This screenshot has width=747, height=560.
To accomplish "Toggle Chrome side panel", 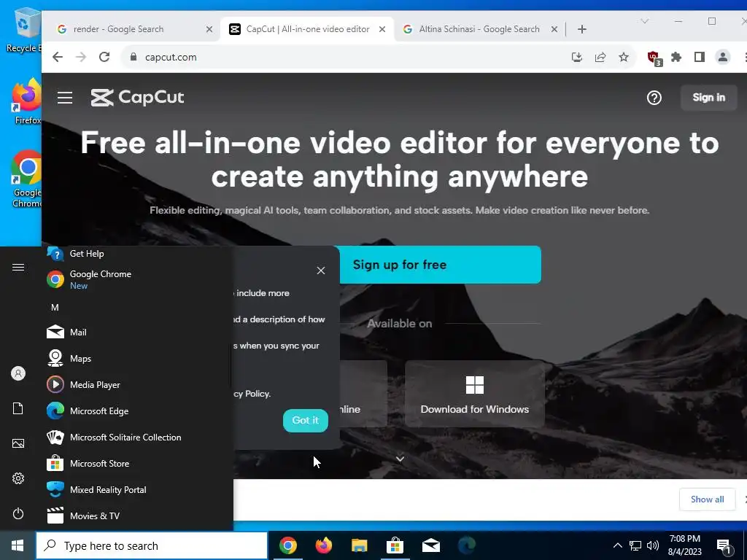I will 700,57.
